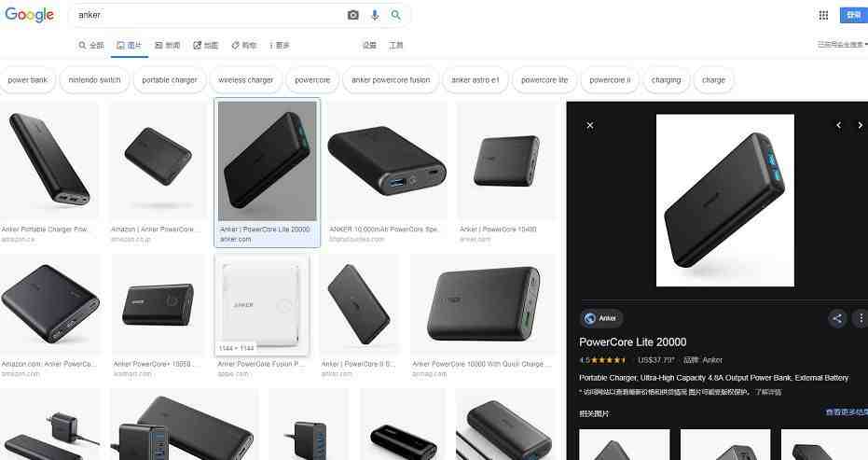The width and height of the screenshot is (868, 460).
Task: Click the see more related images link
Action: coord(847,412)
